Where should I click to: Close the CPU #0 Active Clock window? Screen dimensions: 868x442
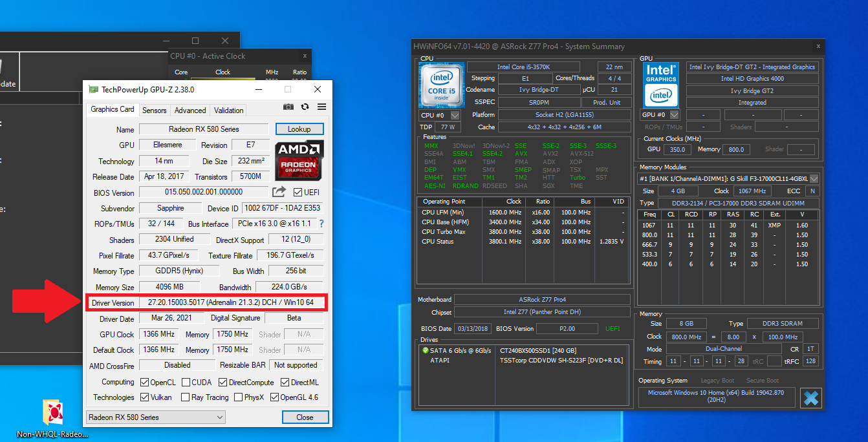click(305, 56)
